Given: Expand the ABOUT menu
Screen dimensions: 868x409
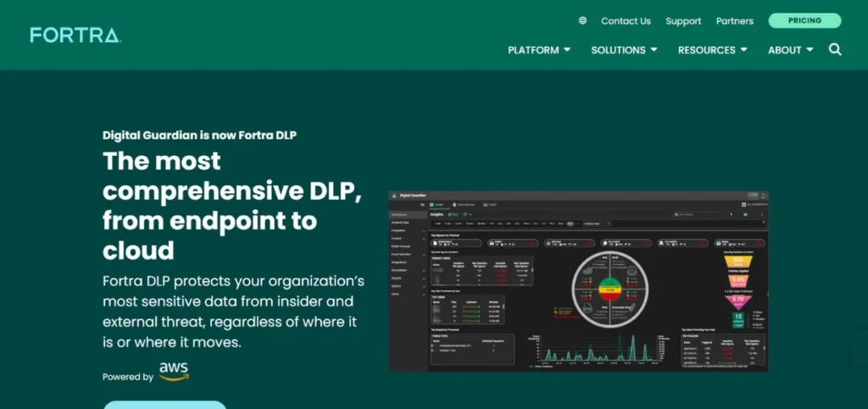Looking at the screenshot, I should pos(791,50).
